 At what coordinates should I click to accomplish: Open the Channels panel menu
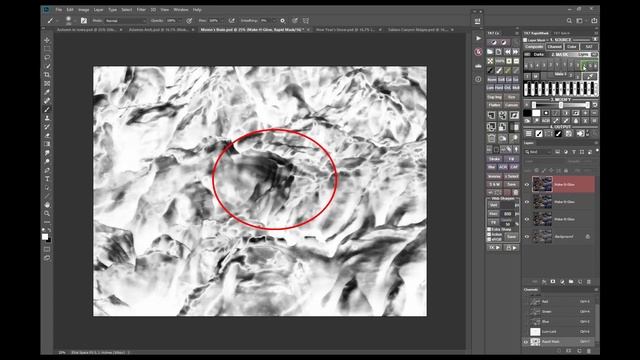(x=596, y=289)
